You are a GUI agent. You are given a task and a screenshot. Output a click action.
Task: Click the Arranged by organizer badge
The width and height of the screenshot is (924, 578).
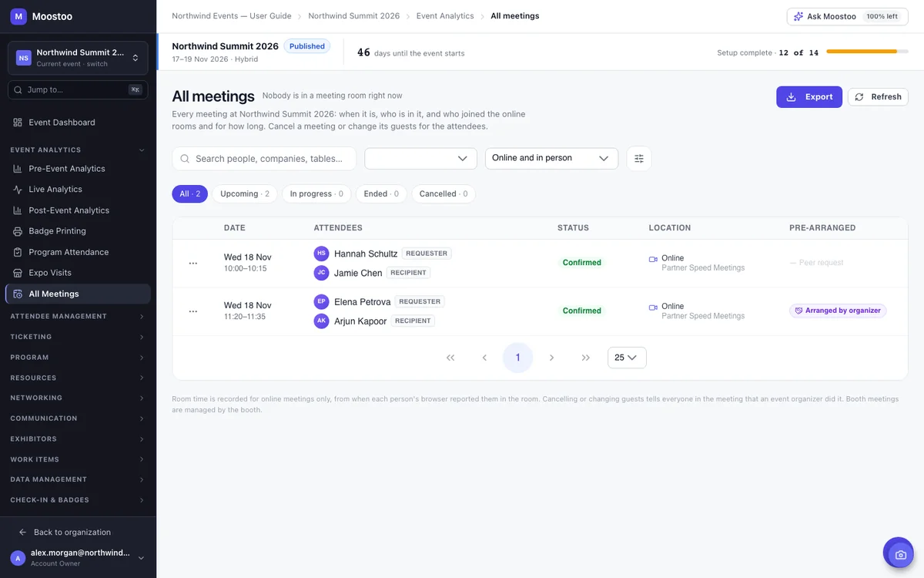(x=838, y=311)
